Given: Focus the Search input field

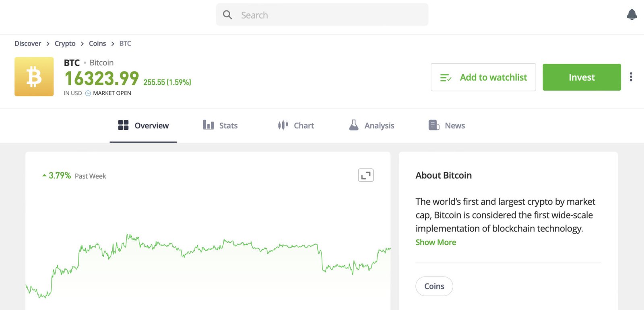Looking at the screenshot, I should [322, 15].
